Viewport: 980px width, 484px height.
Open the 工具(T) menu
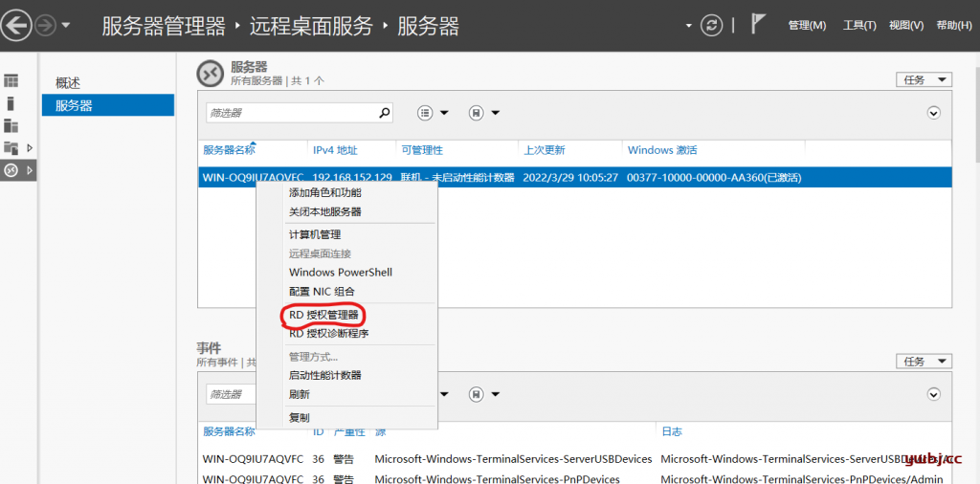pyautogui.click(x=859, y=26)
